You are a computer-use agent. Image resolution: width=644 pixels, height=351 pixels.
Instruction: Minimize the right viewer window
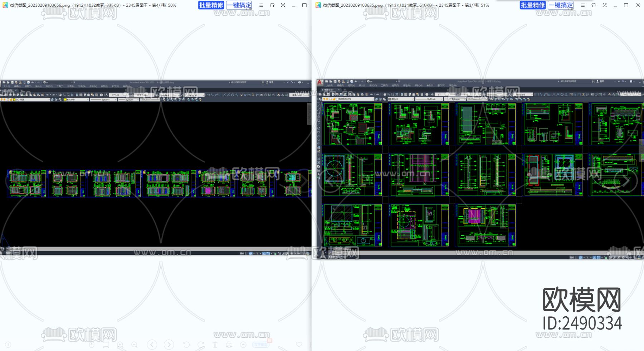tap(615, 5)
